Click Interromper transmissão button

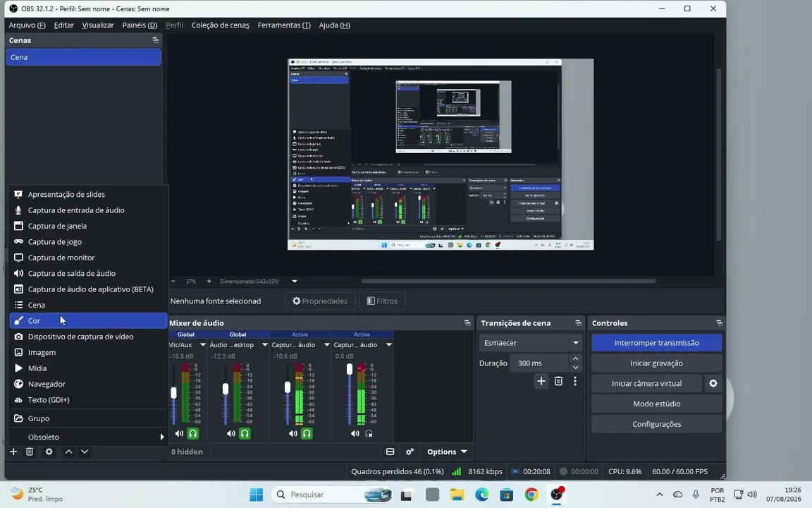[657, 343]
